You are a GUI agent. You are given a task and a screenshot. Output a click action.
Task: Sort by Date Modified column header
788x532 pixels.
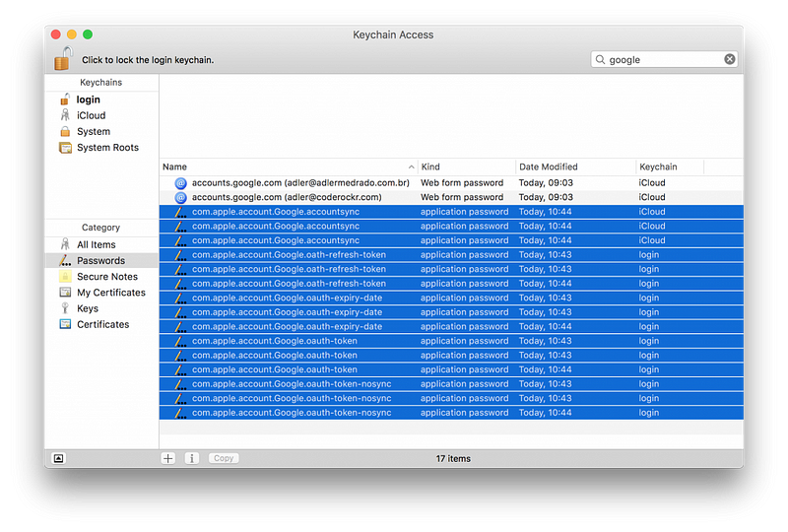point(576,166)
